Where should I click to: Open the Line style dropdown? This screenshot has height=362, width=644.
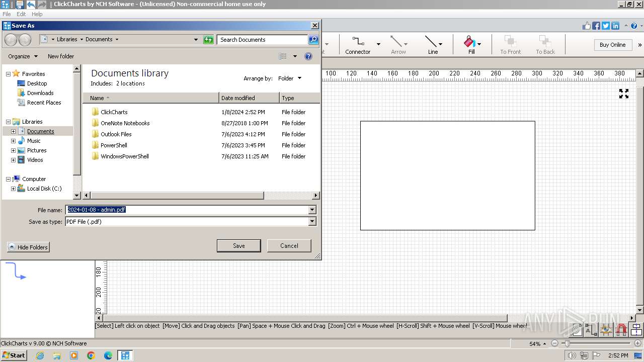click(441, 44)
